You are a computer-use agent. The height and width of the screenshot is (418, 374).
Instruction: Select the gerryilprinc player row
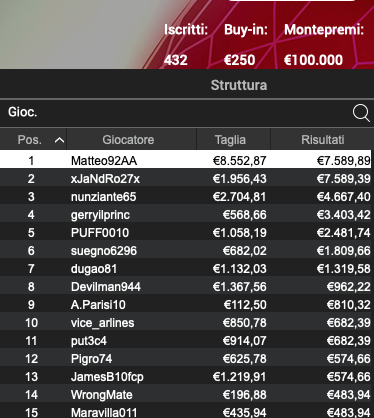point(187,213)
